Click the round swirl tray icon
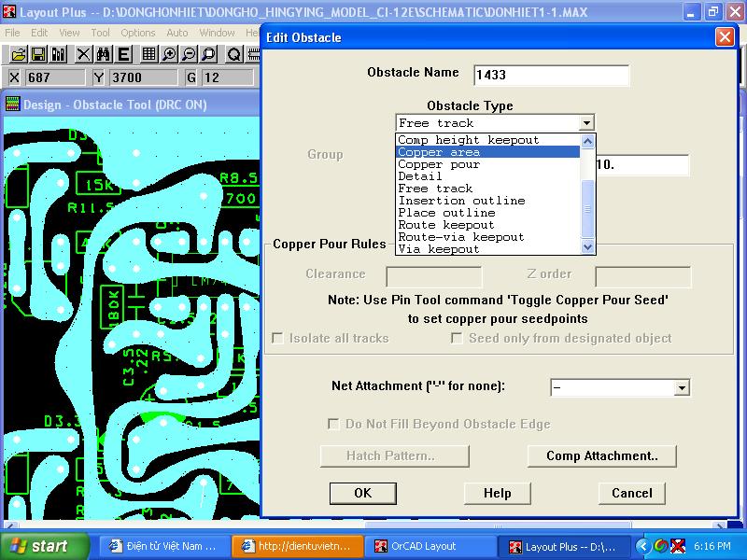The height and width of the screenshot is (560, 747). [660, 546]
